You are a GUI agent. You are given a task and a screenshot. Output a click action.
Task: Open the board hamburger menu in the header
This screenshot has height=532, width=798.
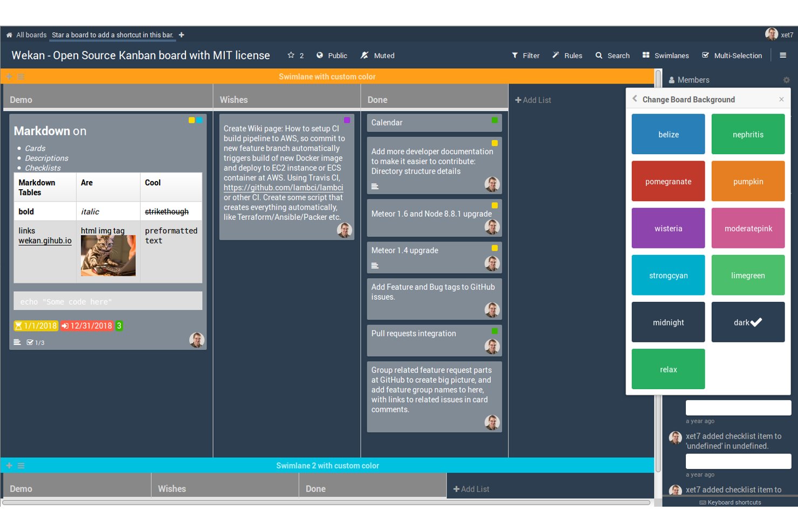coord(783,55)
